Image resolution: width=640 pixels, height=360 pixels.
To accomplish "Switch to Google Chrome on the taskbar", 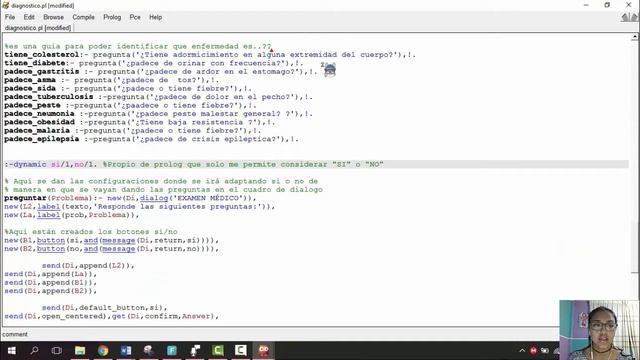I will [103, 350].
